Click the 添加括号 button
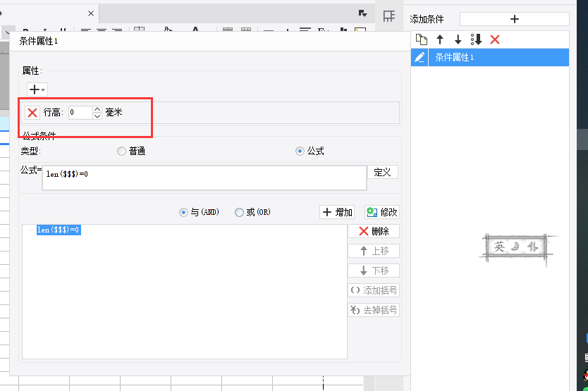 pyautogui.click(x=374, y=290)
